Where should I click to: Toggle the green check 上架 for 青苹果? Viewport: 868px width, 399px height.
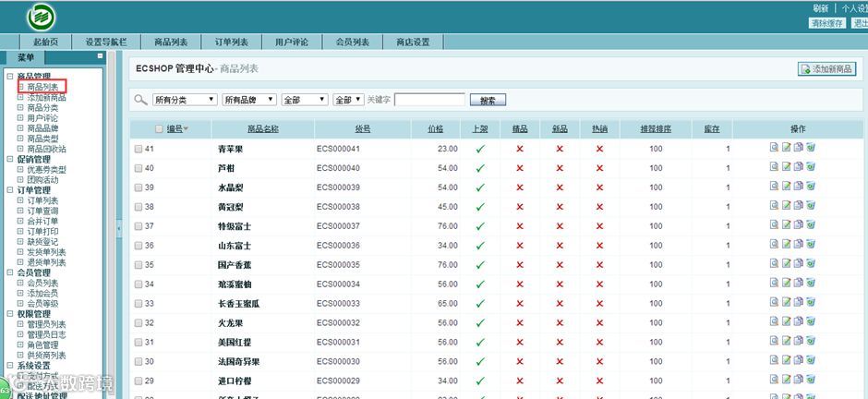(x=480, y=149)
